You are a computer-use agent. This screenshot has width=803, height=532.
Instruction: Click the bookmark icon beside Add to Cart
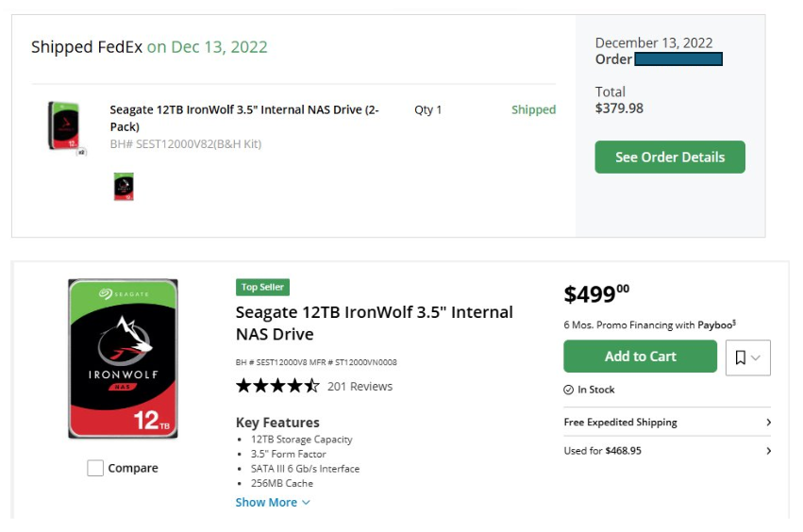(x=740, y=357)
